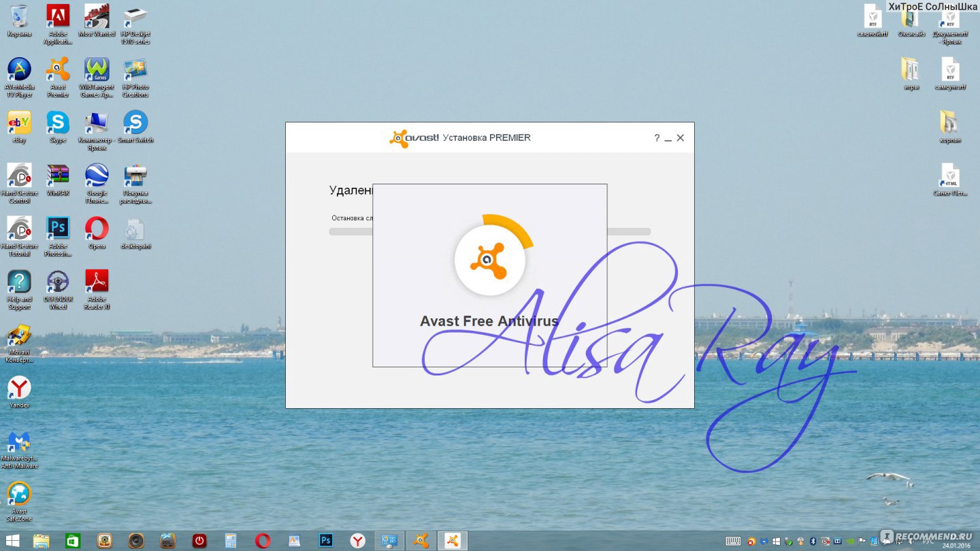The image size is (980, 551).
Task: Open the Windows Store from the taskbar
Action: click(x=73, y=541)
